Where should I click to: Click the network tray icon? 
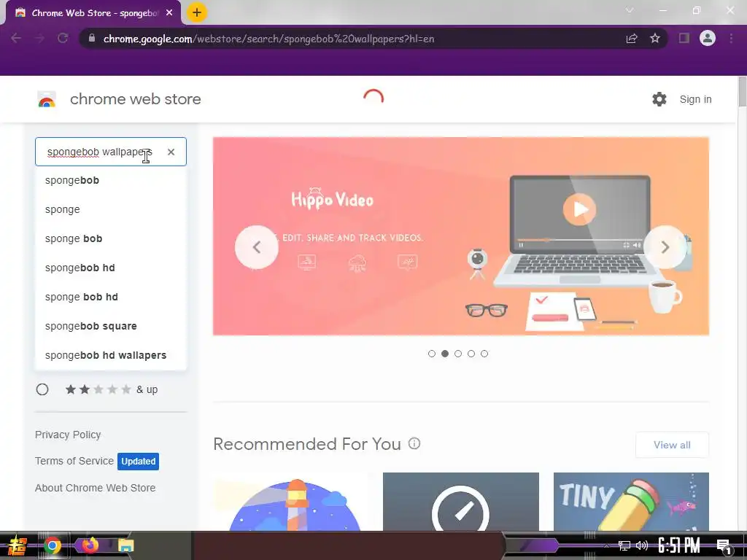624,545
